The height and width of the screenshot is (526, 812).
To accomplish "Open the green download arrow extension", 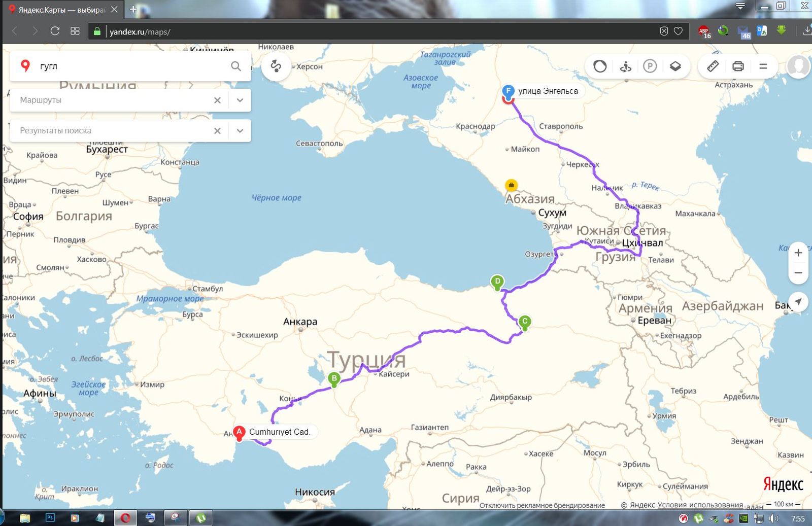I will coord(782,30).
